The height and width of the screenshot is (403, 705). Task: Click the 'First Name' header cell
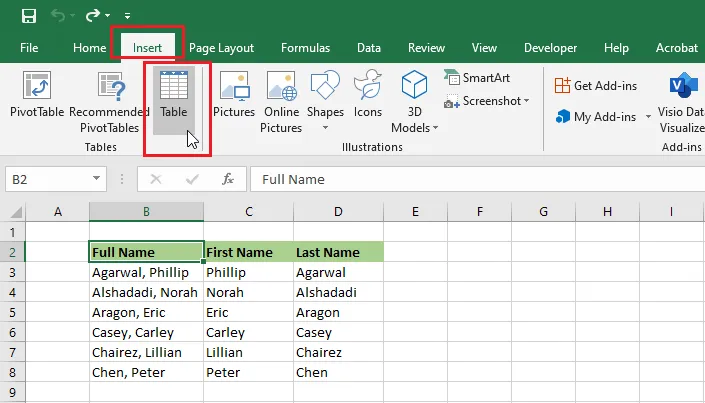pyautogui.click(x=249, y=252)
